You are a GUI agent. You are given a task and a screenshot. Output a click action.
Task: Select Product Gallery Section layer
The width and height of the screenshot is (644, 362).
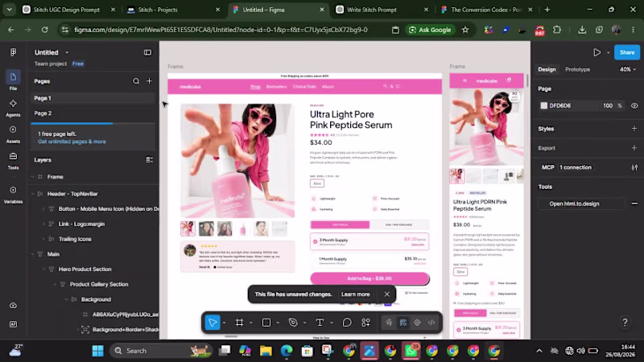(x=99, y=285)
